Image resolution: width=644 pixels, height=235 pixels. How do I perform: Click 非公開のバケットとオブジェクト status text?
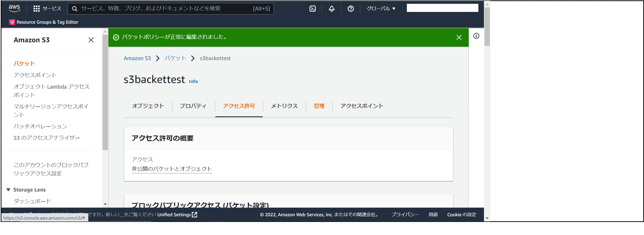click(x=172, y=169)
